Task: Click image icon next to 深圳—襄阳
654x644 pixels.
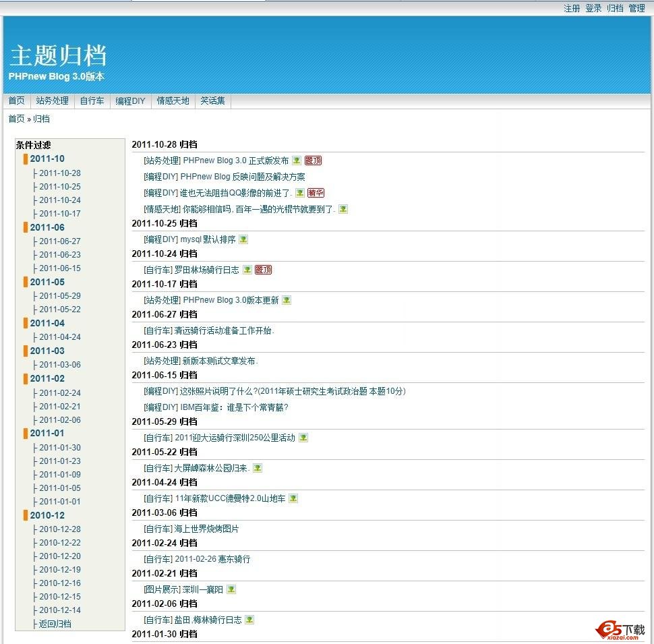Action: tap(231, 589)
